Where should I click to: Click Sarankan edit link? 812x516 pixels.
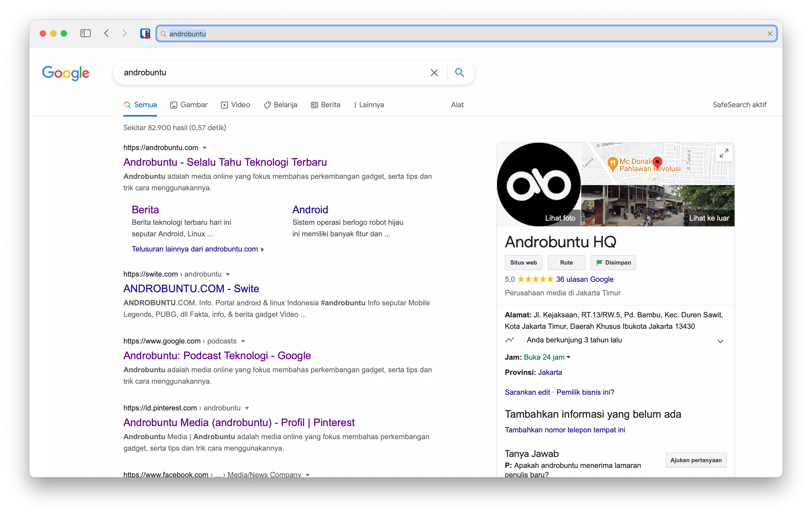point(527,392)
